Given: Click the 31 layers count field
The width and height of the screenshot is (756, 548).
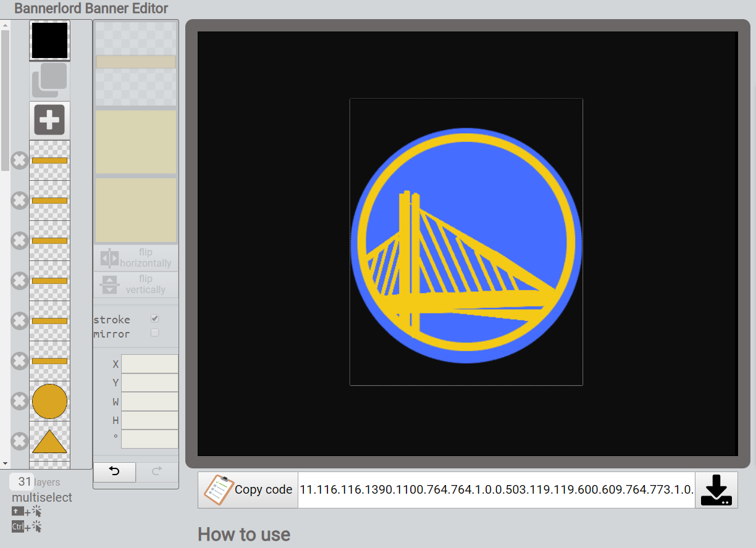Looking at the screenshot, I should [22, 482].
